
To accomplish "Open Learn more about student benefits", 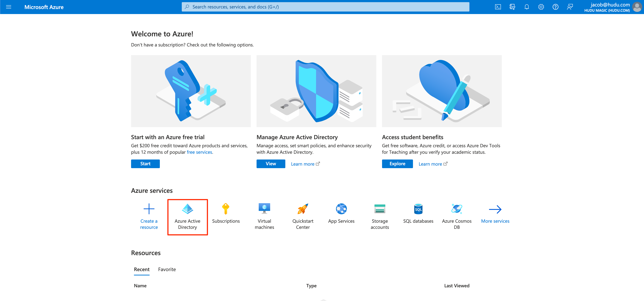I will [433, 164].
